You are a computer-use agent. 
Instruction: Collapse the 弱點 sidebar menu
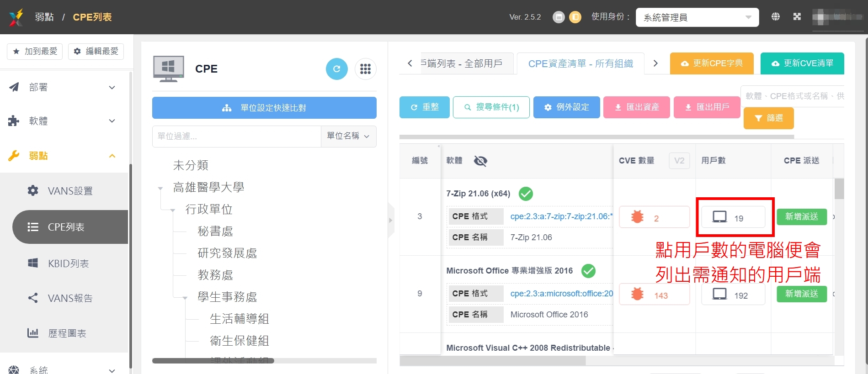(x=64, y=156)
